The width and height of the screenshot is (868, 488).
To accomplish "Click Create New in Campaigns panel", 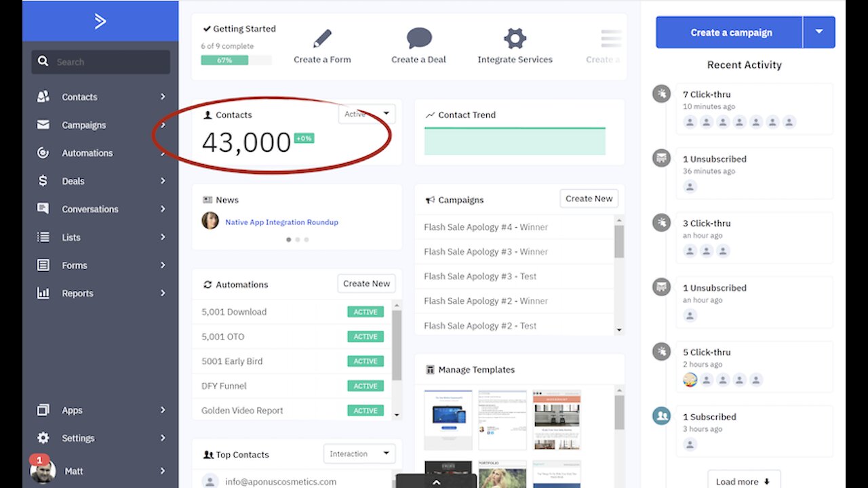I will (x=589, y=199).
